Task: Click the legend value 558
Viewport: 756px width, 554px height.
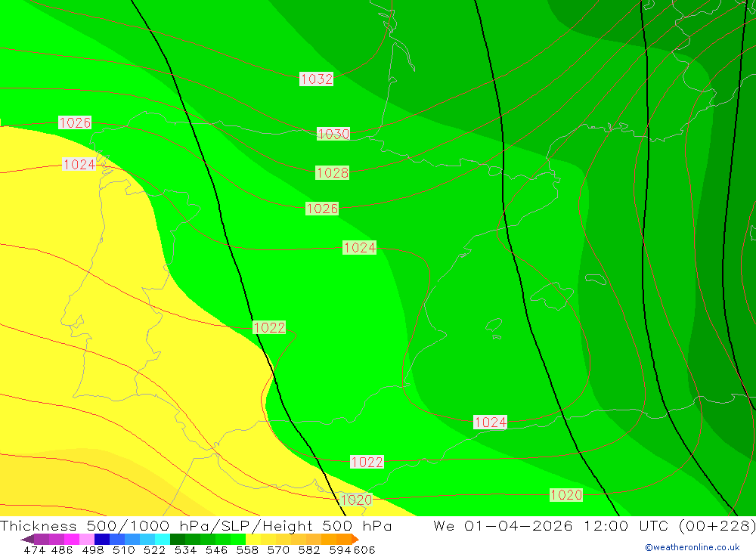Action: [x=247, y=549]
